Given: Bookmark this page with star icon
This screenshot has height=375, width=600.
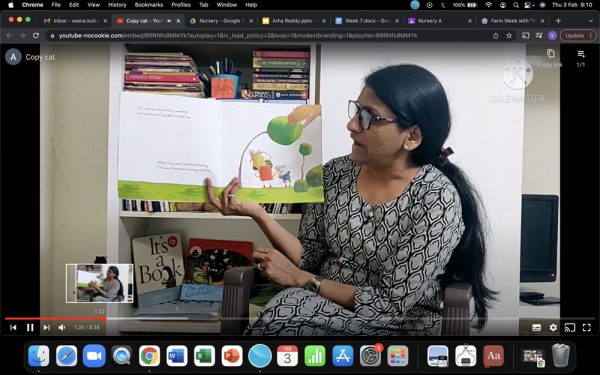Looking at the screenshot, I should tap(509, 36).
